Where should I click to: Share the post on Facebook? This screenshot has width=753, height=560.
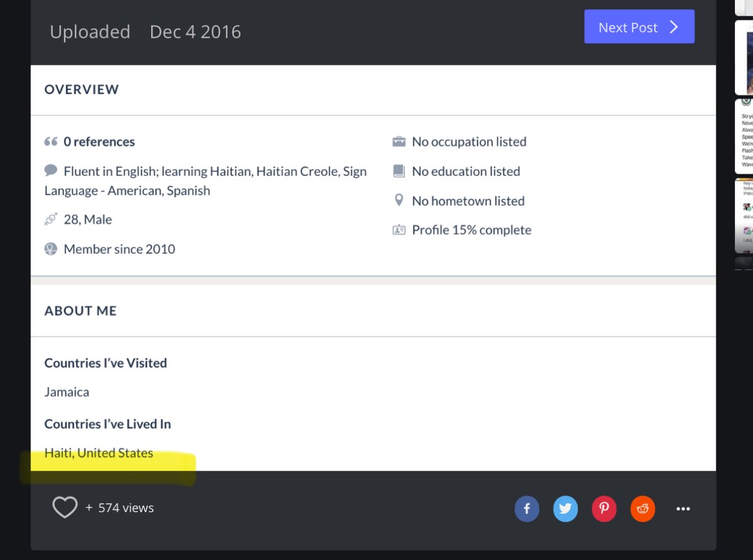coord(527,509)
